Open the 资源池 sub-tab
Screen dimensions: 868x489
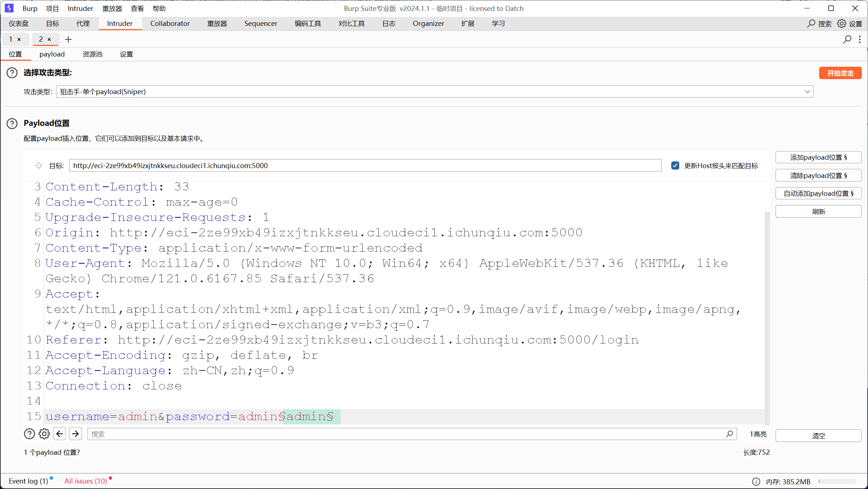tap(93, 54)
